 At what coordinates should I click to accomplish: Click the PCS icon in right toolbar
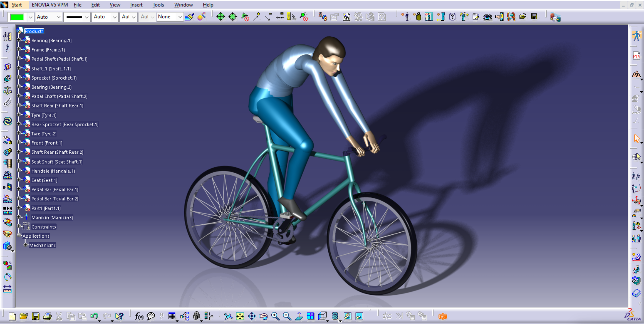636,56
